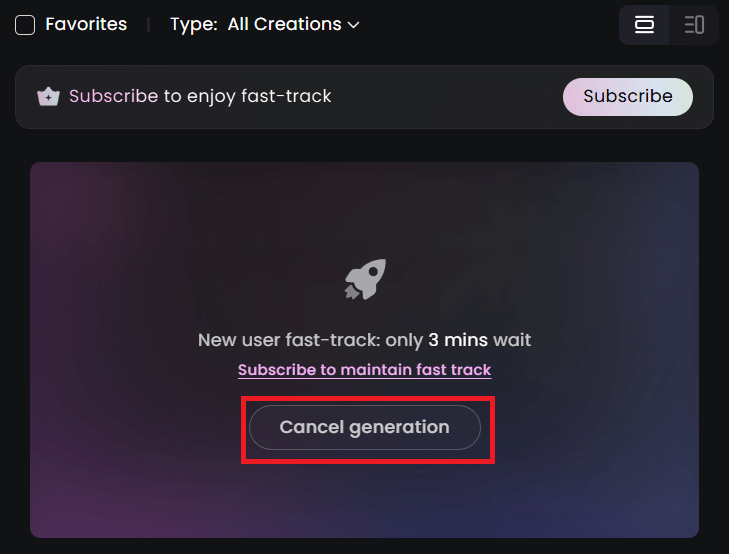This screenshot has width=729, height=554.
Task: Click the Favorites filter label
Action: pyautogui.click(x=86, y=24)
